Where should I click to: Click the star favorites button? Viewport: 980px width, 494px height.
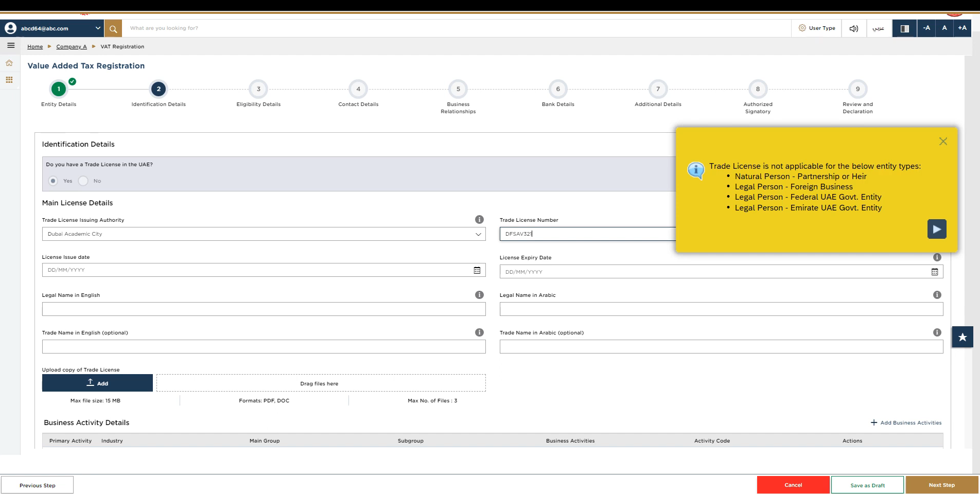click(962, 337)
